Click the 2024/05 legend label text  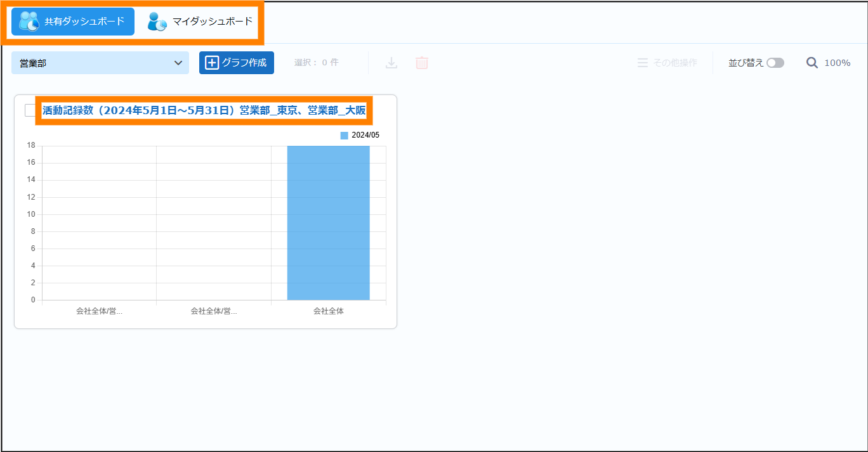tap(365, 135)
